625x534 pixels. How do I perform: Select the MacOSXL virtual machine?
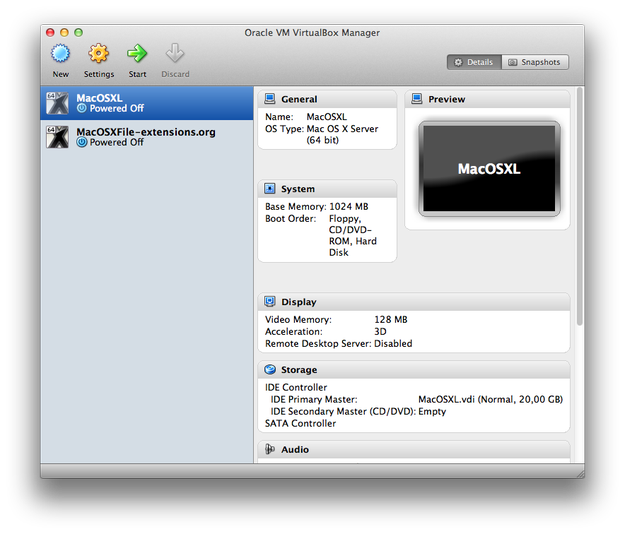pos(147,103)
